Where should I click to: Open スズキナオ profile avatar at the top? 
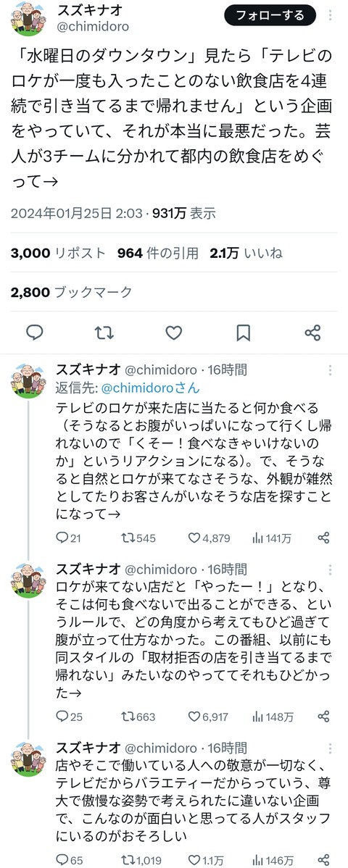(30, 18)
